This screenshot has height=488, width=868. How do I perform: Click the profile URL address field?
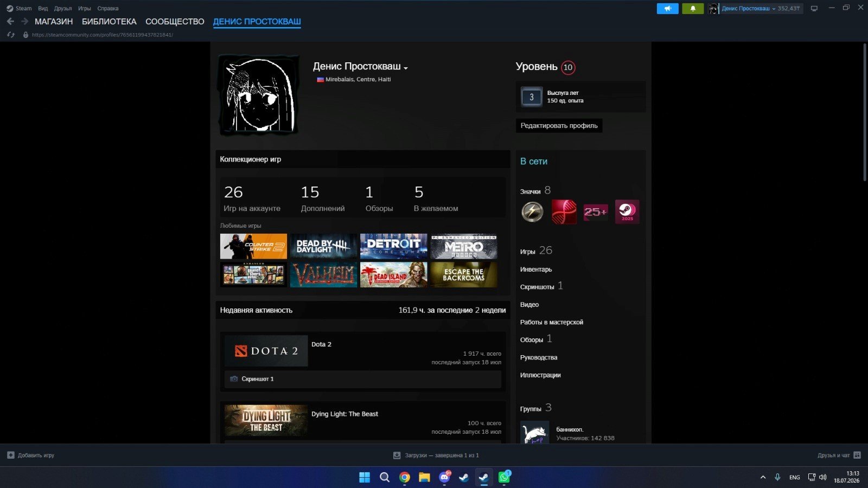pyautogui.click(x=103, y=35)
